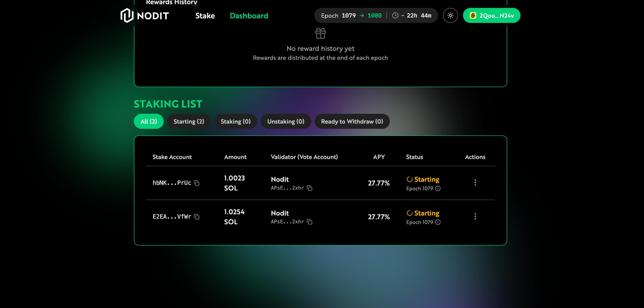644x308 pixels.
Task: Click the ~ 22h 44m remaining time
Action: point(416,15)
